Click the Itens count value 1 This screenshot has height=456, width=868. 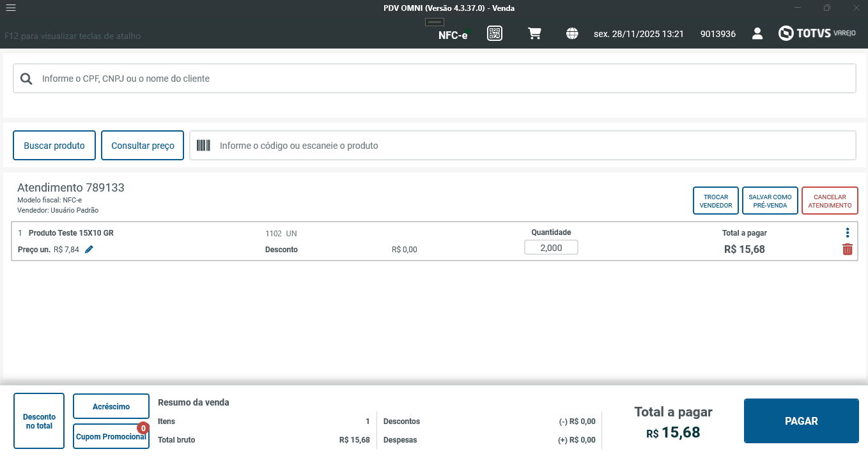368,422
